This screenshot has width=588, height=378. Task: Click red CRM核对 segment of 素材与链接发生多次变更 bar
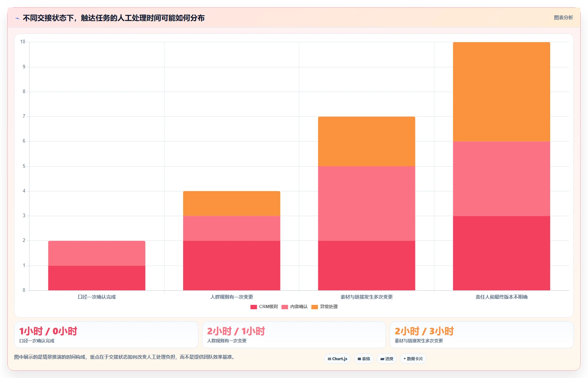coord(367,266)
